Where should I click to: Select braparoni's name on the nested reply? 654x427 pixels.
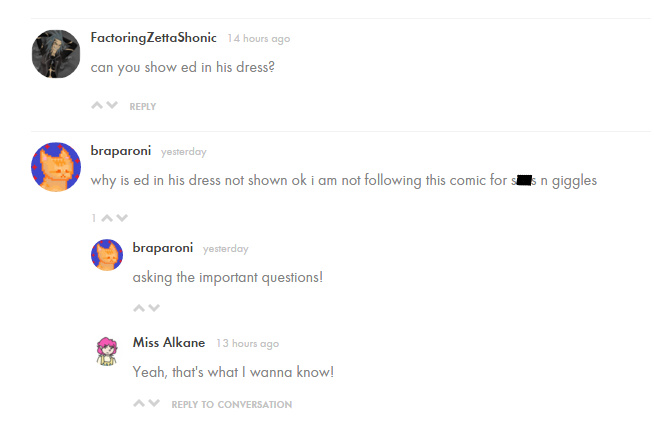(163, 248)
